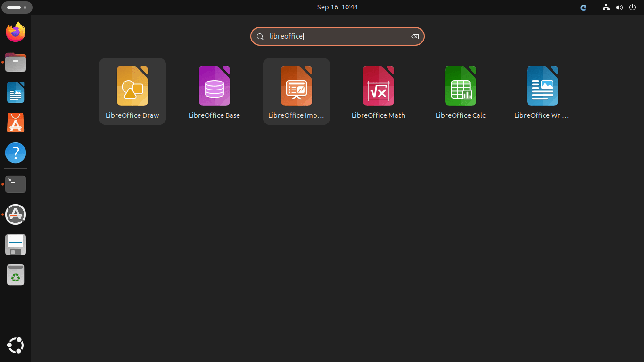Click the refresh indicator in the top bar
The width and height of the screenshot is (644, 362).
(x=584, y=8)
